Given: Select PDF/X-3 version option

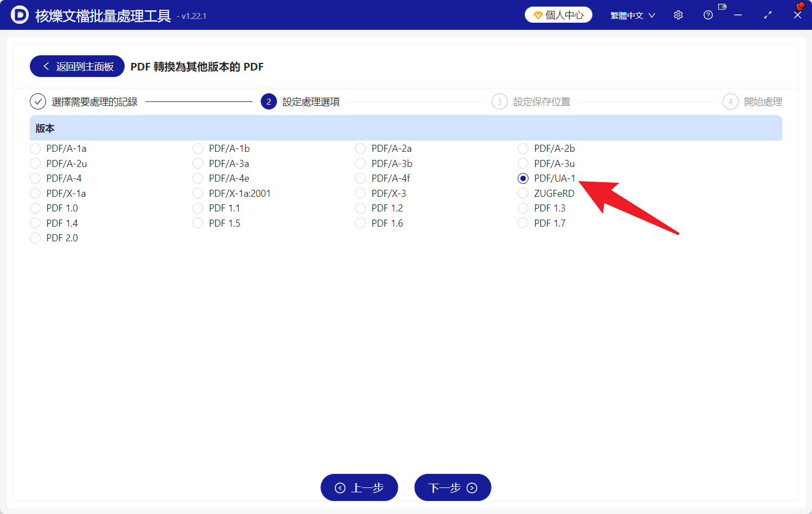Looking at the screenshot, I should pos(360,193).
